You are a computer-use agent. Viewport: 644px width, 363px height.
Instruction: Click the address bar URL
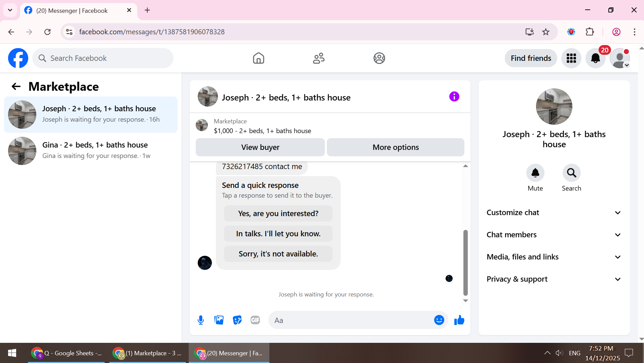[152, 32]
